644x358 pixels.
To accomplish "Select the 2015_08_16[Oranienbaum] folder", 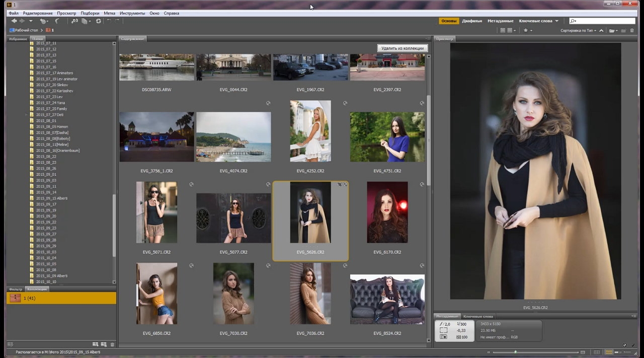I will tap(57, 151).
